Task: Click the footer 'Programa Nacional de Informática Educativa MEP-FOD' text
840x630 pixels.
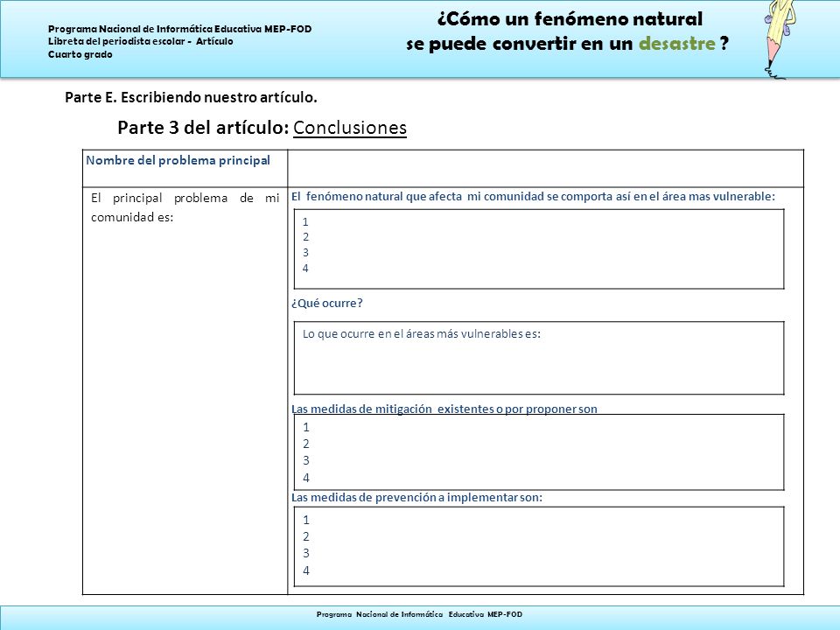Action: click(x=419, y=614)
